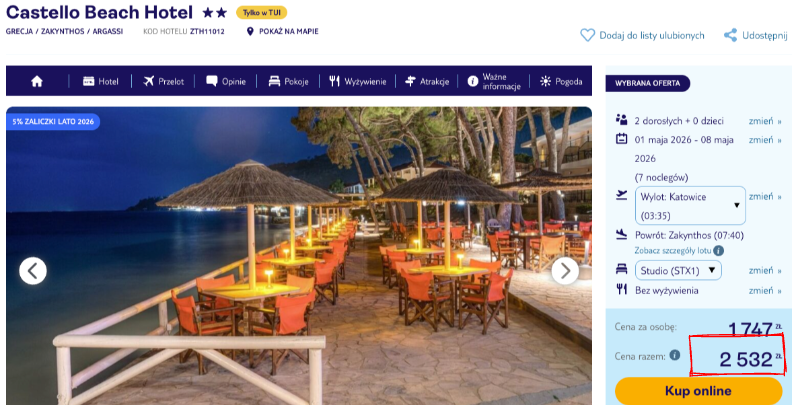The image size is (796, 405).
Task: Switch to the Opinie tab
Action: tap(226, 81)
